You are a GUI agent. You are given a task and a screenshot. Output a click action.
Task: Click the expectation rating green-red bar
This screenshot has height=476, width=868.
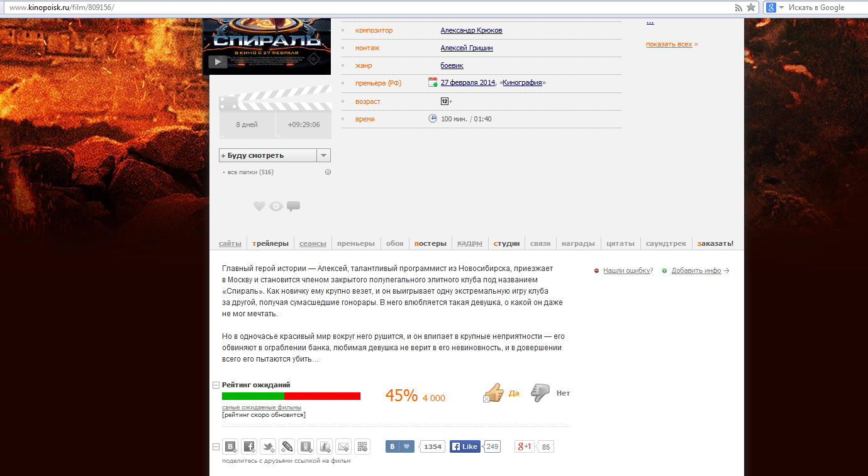tap(291, 396)
